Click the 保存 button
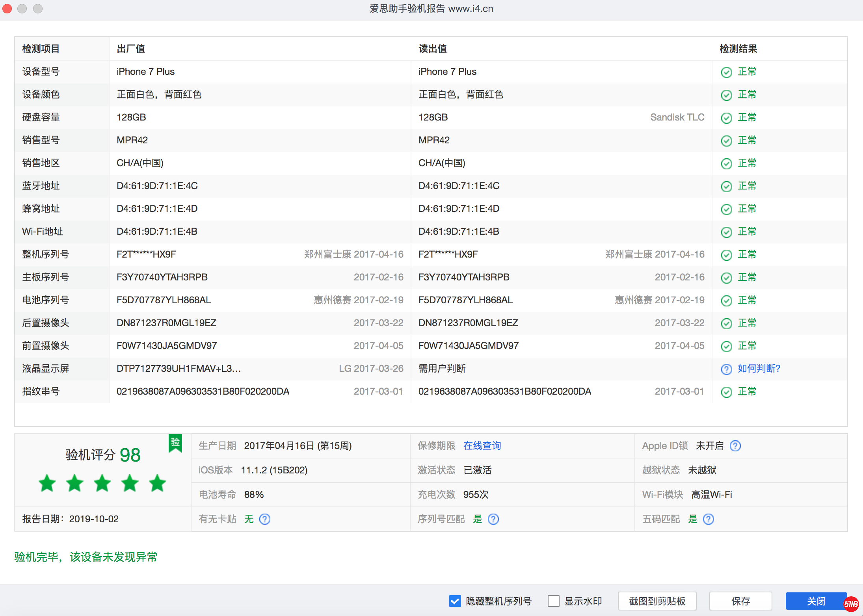The width and height of the screenshot is (863, 616). tap(741, 601)
